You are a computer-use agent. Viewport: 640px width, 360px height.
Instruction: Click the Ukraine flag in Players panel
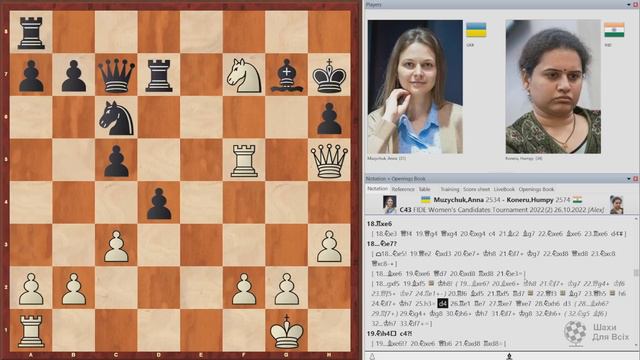476,30
